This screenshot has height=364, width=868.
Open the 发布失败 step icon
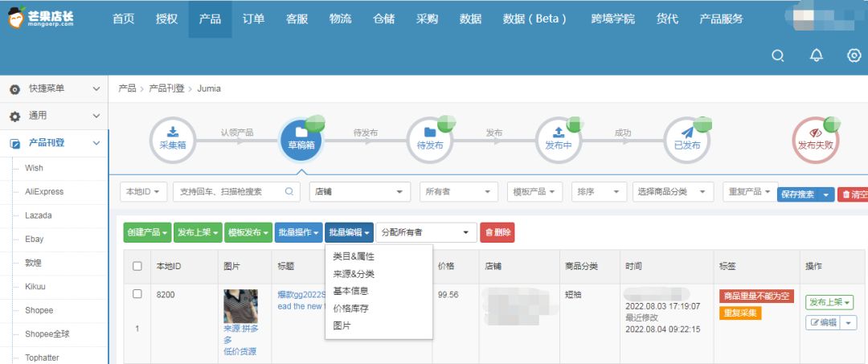815,138
